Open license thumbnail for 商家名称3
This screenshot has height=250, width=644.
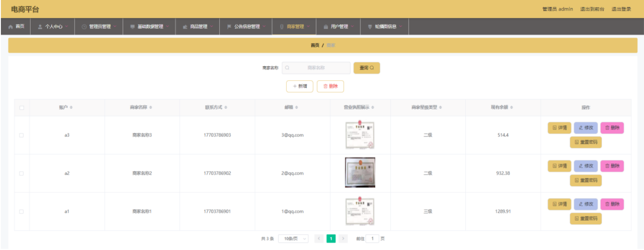pyautogui.click(x=360, y=135)
